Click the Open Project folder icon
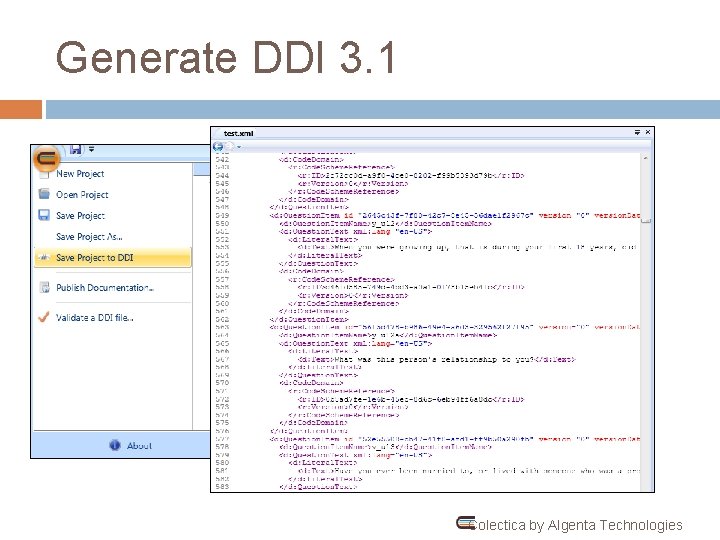 [44, 193]
